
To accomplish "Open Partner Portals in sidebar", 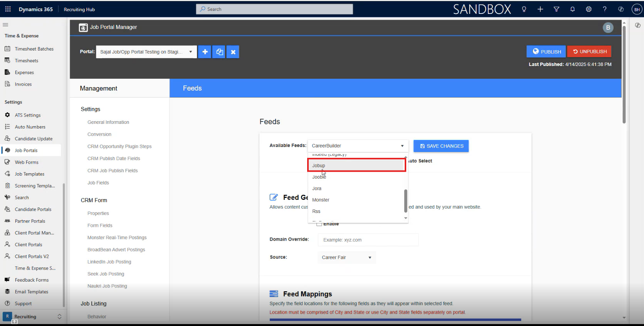I will 31,221.
